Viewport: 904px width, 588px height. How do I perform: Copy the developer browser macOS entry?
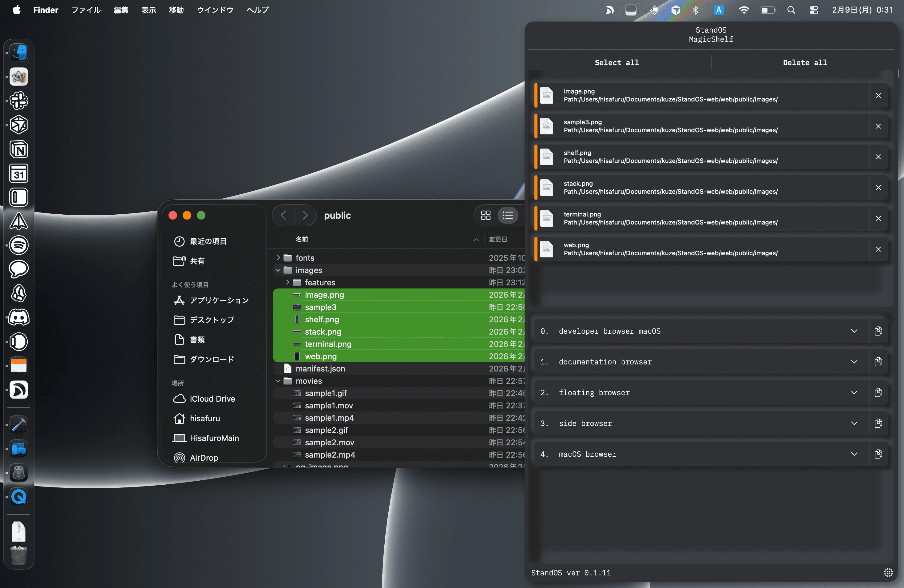(x=878, y=331)
